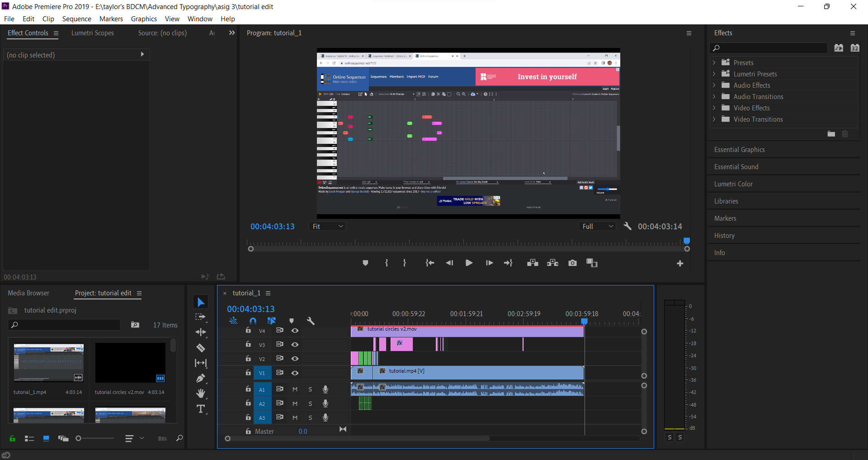Select the Slip tool
Screen dimensions: 868x460
pyautogui.click(x=201, y=363)
